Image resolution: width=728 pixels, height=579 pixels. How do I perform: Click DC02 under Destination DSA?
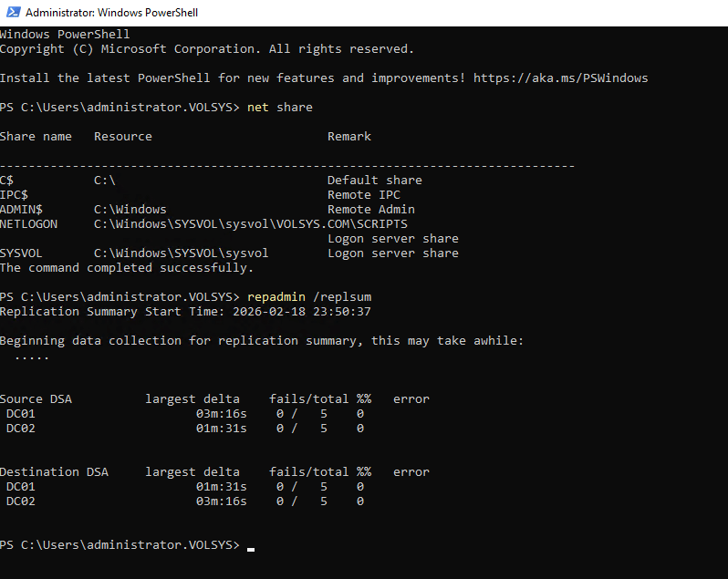(x=21, y=501)
